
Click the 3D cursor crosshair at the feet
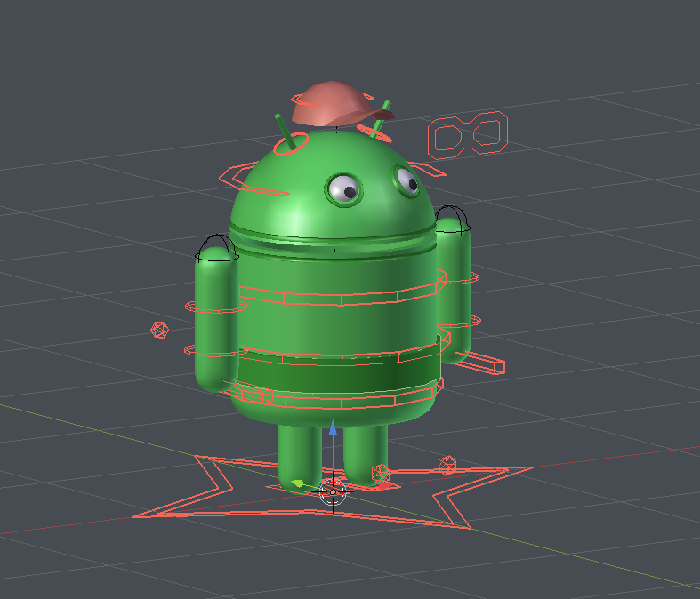point(333,492)
